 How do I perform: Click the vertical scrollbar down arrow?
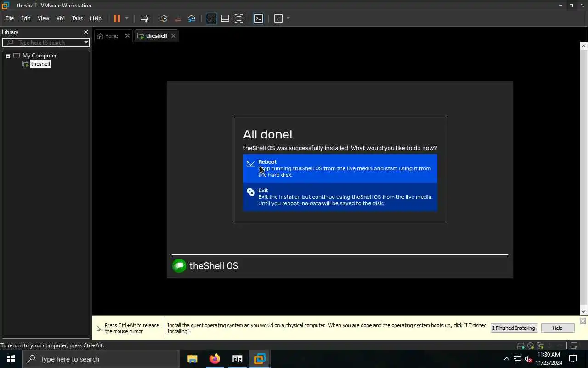coord(583,311)
